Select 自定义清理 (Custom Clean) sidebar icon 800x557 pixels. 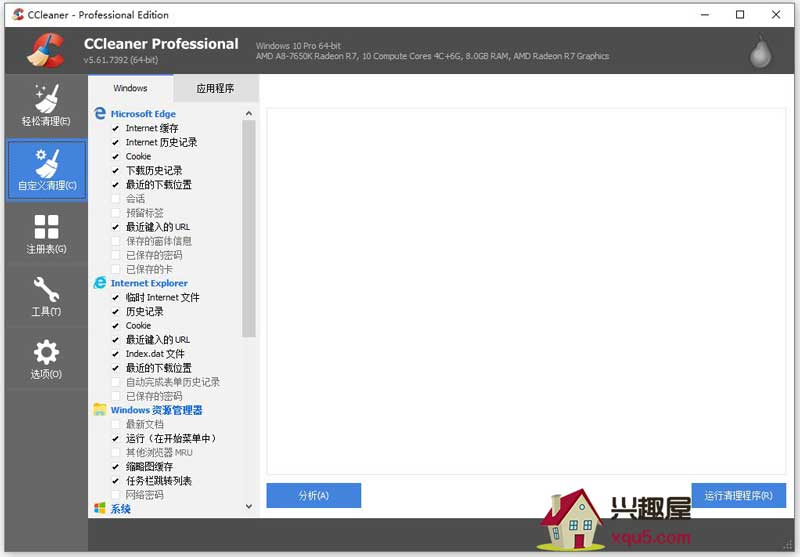click(46, 168)
